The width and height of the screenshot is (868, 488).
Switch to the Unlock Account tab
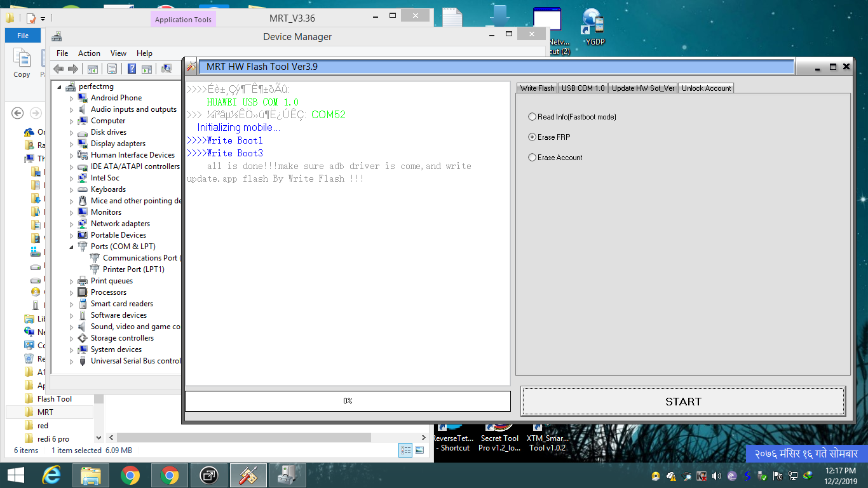(707, 88)
